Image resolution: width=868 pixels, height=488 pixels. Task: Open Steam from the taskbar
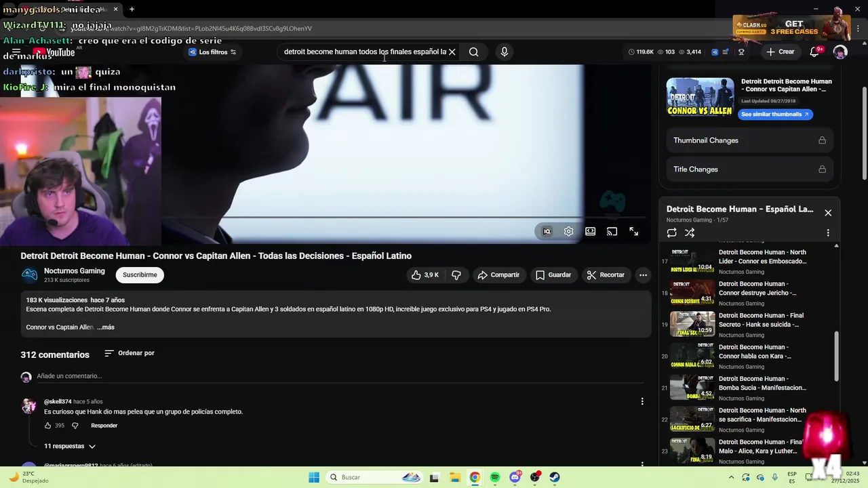click(x=555, y=478)
